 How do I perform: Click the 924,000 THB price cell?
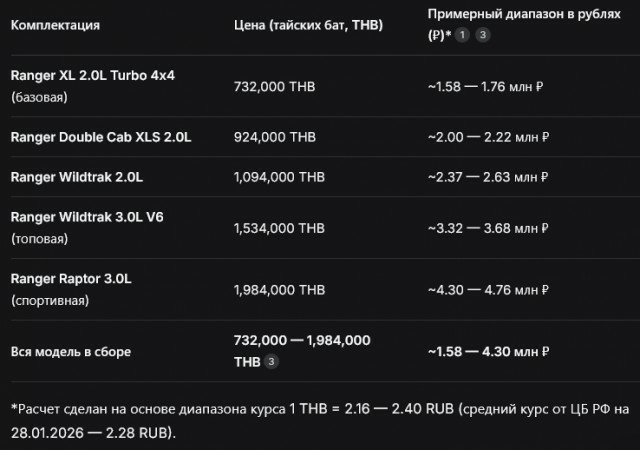pyautogui.click(x=273, y=136)
